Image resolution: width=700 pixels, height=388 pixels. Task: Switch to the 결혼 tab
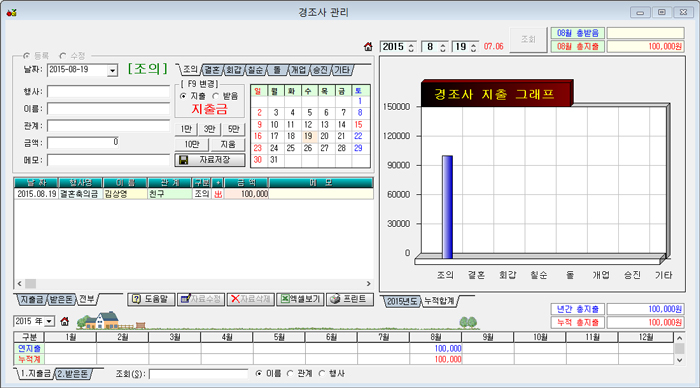point(212,70)
